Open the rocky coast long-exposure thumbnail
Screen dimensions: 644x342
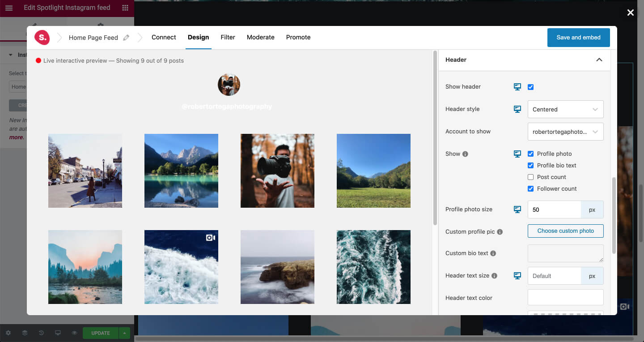coord(277,267)
